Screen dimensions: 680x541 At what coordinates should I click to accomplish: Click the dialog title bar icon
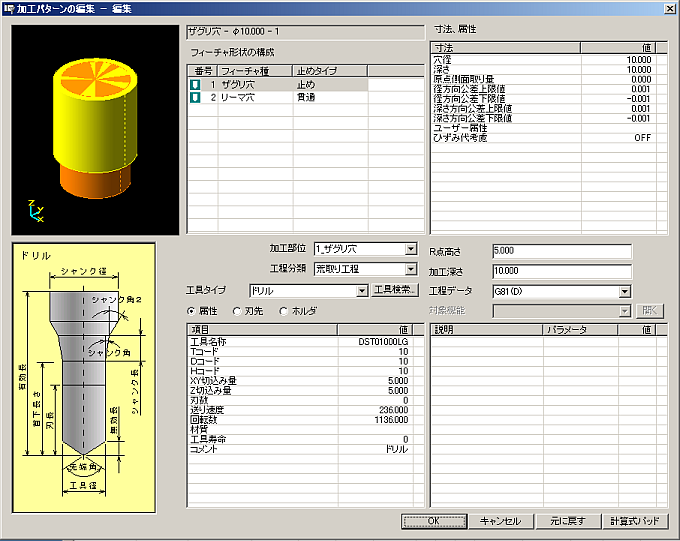point(8,8)
